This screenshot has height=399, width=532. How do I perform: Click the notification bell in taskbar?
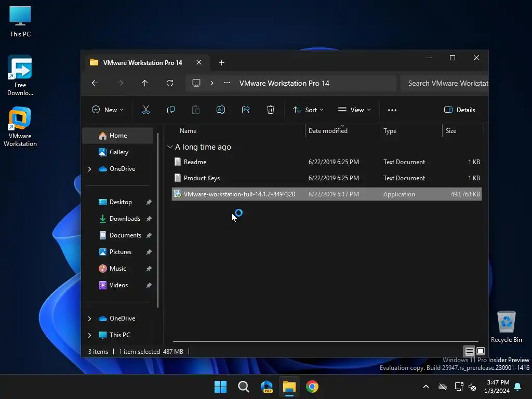[517, 387]
